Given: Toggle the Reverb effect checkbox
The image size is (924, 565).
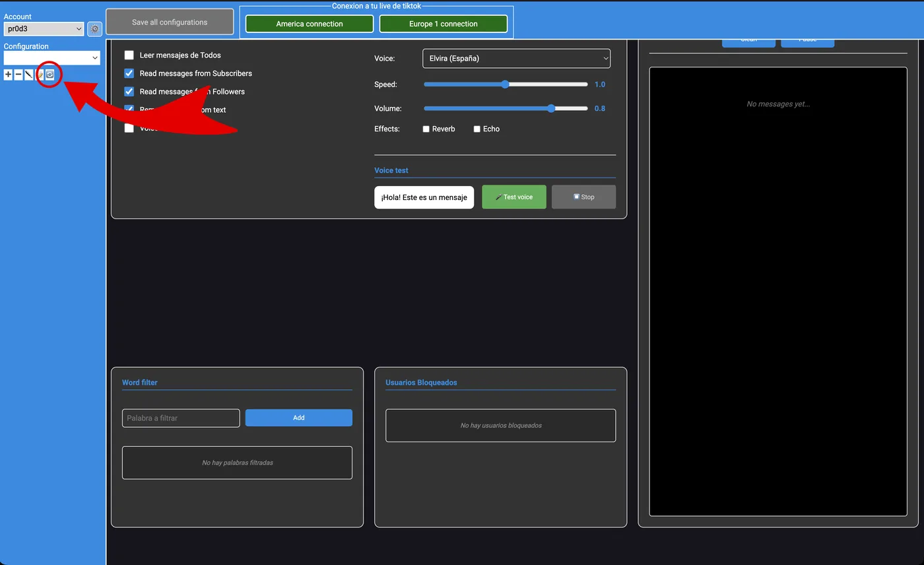Looking at the screenshot, I should (426, 129).
